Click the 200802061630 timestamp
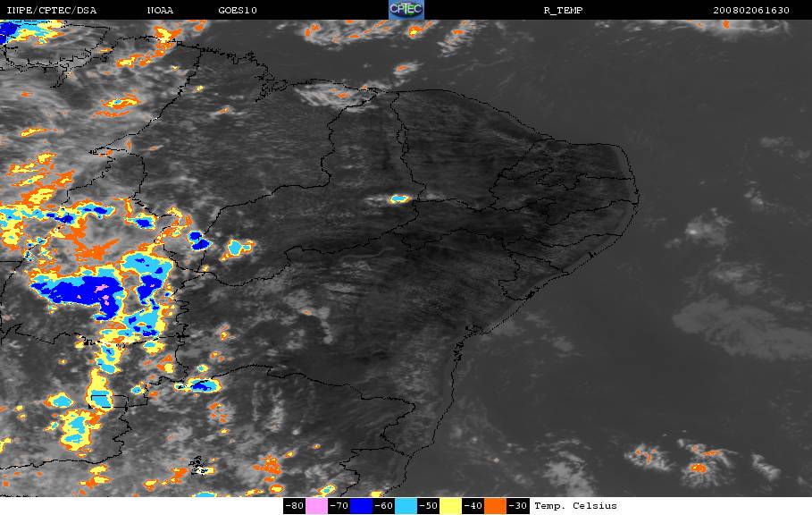 pyautogui.click(x=751, y=10)
